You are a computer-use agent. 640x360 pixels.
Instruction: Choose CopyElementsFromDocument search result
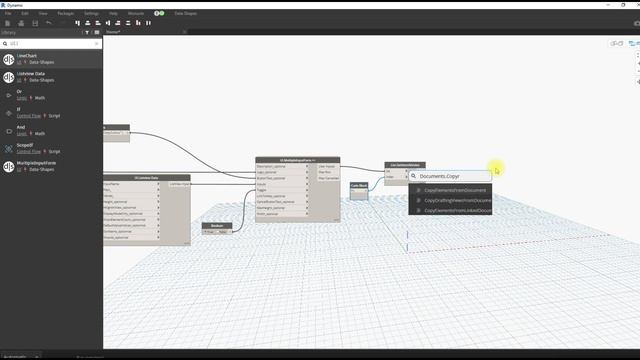pyautogui.click(x=450, y=190)
